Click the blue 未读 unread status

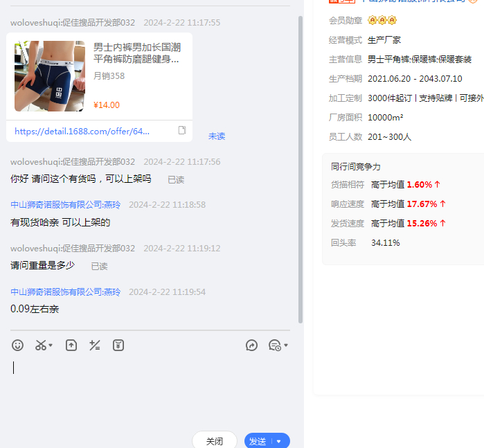[x=217, y=136]
